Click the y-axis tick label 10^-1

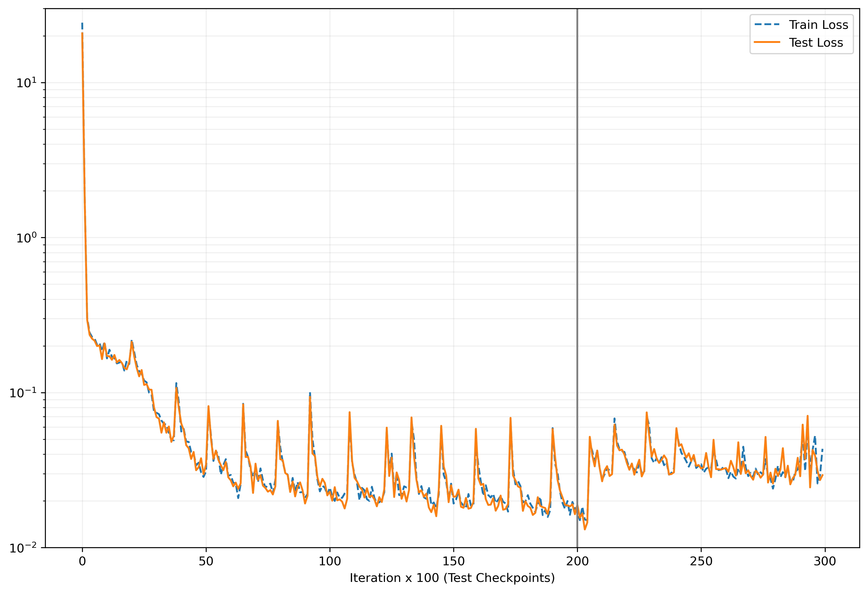(x=23, y=393)
